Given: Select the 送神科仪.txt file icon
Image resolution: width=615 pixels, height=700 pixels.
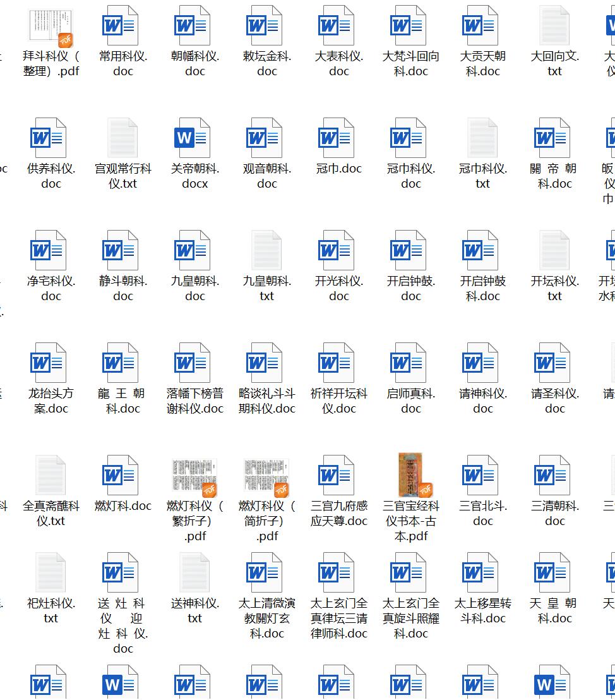Looking at the screenshot, I should [194, 573].
